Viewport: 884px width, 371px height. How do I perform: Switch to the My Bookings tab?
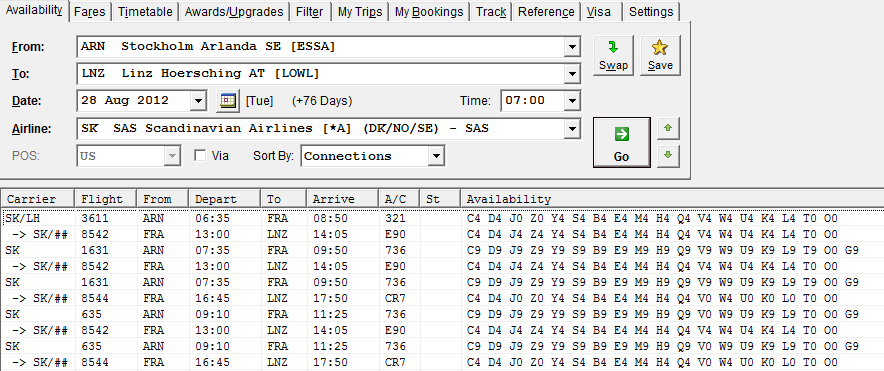pos(429,12)
